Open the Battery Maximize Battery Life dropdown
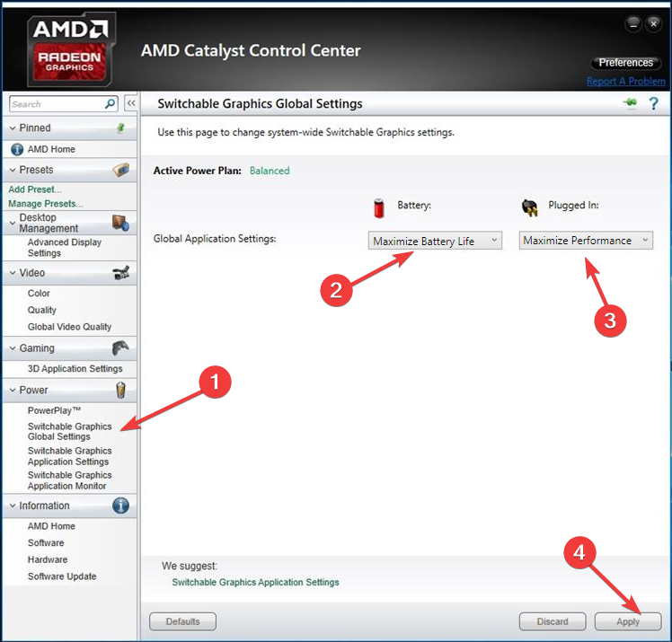The height and width of the screenshot is (642, 672). (435, 241)
